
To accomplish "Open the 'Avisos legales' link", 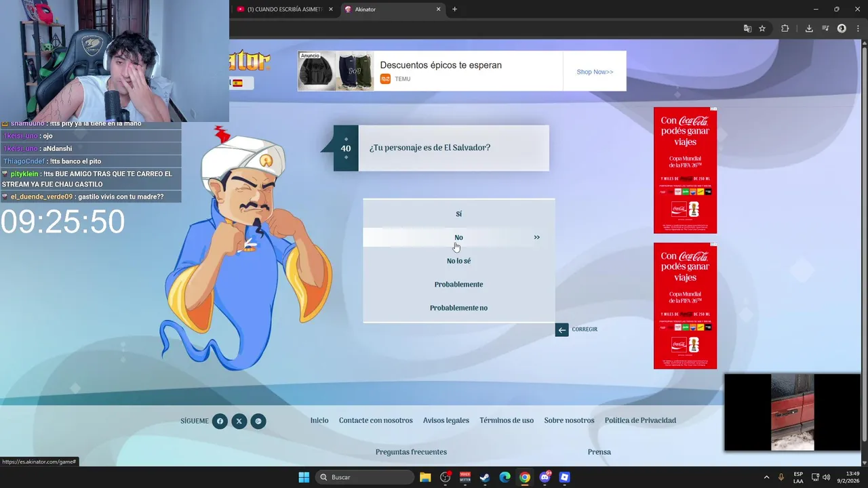I will pyautogui.click(x=446, y=420).
